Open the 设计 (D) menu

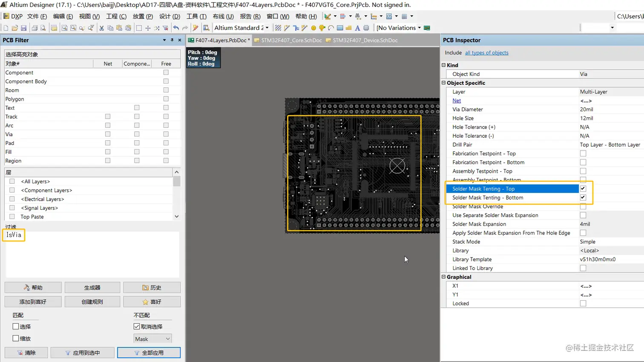[170, 16]
